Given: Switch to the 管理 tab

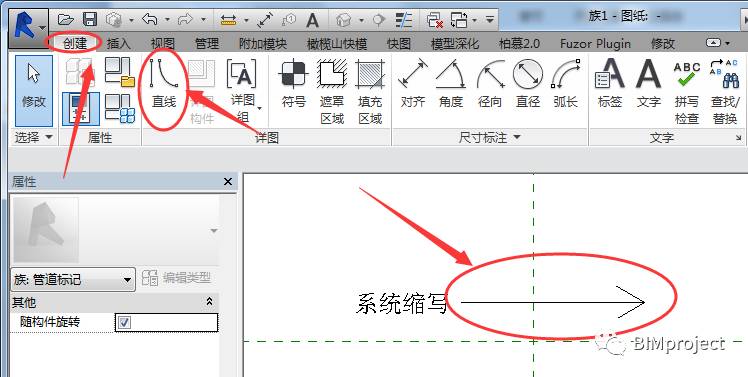Looking at the screenshot, I should point(207,44).
